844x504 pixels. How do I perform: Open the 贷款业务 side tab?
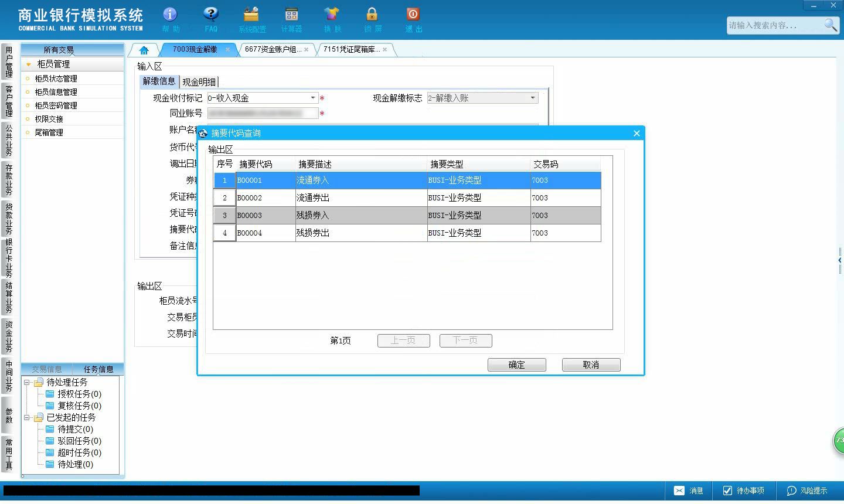(x=9, y=219)
